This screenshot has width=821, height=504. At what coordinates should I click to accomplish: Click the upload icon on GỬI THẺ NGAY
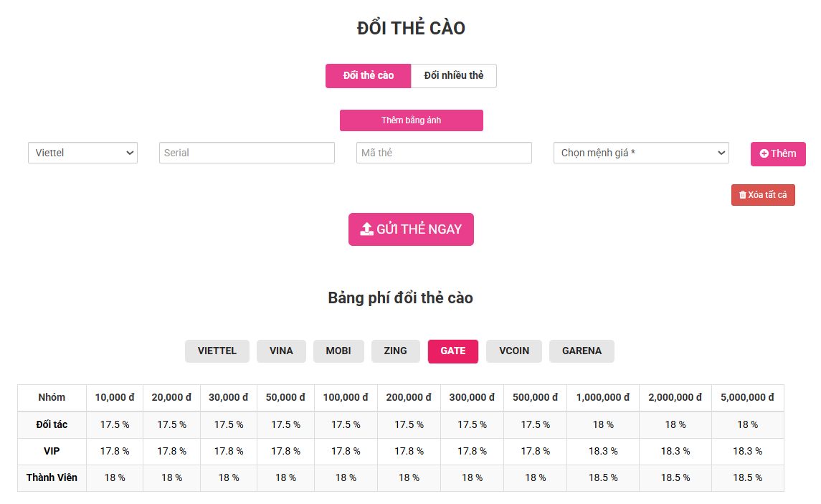[x=366, y=229]
